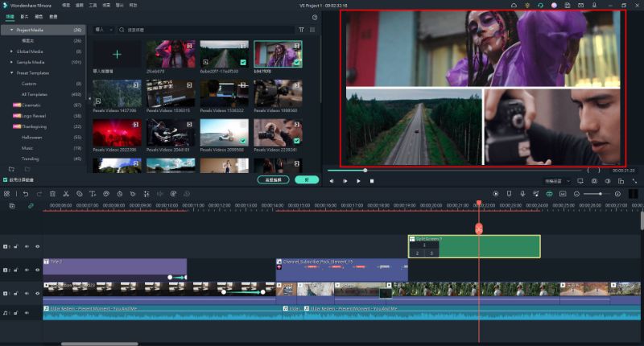644x346 pixels.
Task: Click the zoom out minus icon on timeline
Action: pyautogui.click(x=576, y=194)
